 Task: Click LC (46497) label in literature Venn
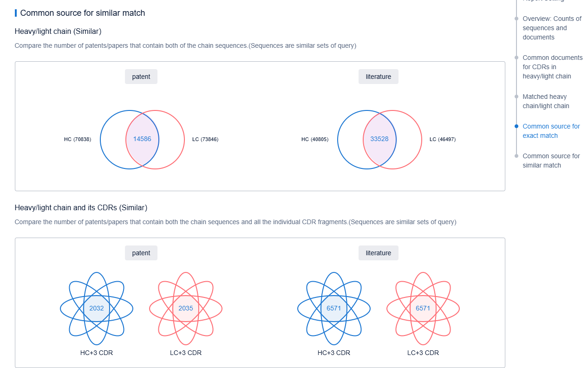(443, 139)
